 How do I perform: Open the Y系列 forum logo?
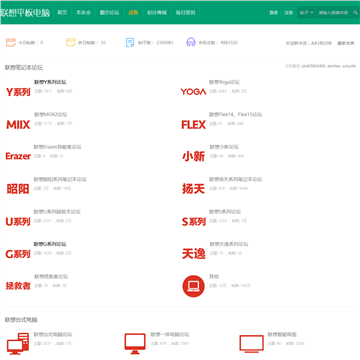18,92
